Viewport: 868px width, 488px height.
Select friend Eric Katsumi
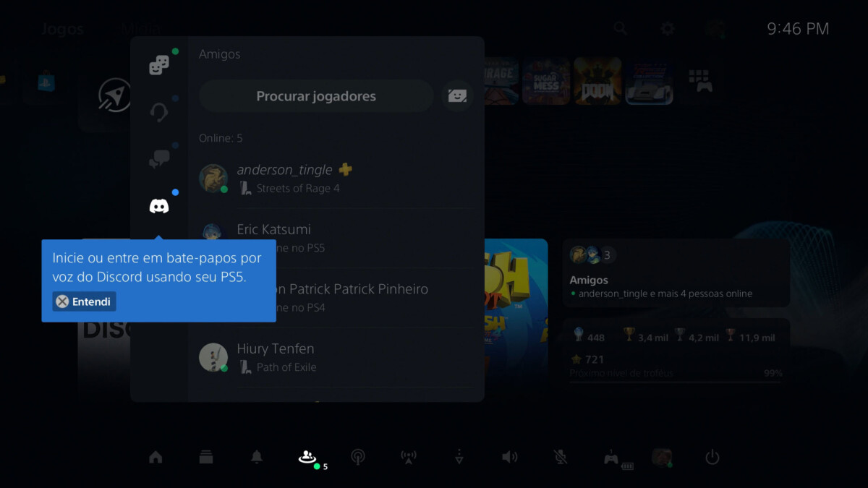336,238
